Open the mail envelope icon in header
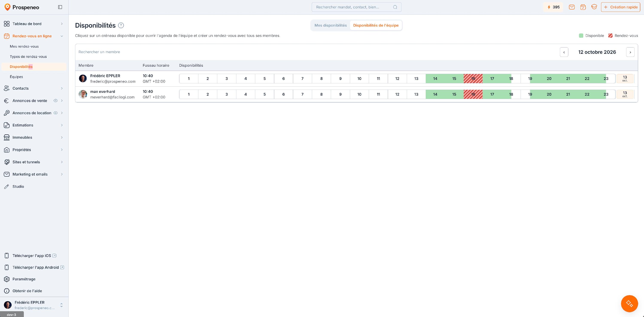 pyautogui.click(x=572, y=7)
